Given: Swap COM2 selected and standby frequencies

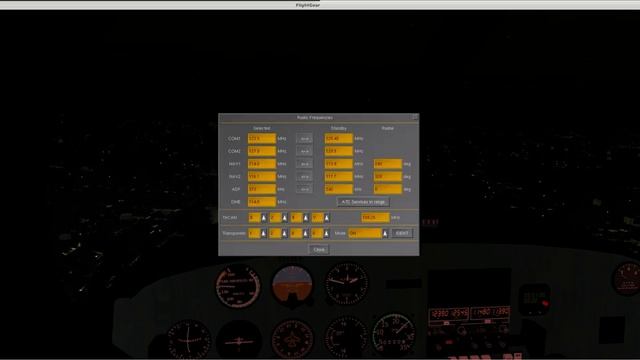Looking at the screenshot, I should [x=304, y=151].
